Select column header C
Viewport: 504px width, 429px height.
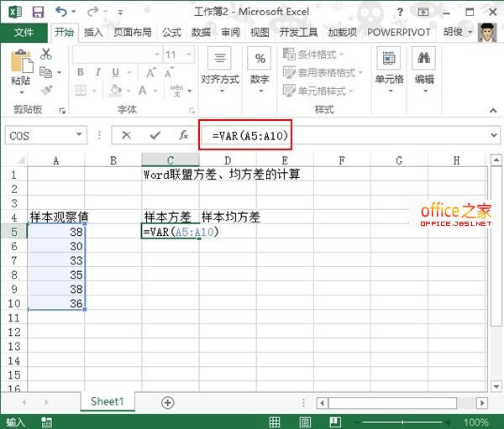171,160
